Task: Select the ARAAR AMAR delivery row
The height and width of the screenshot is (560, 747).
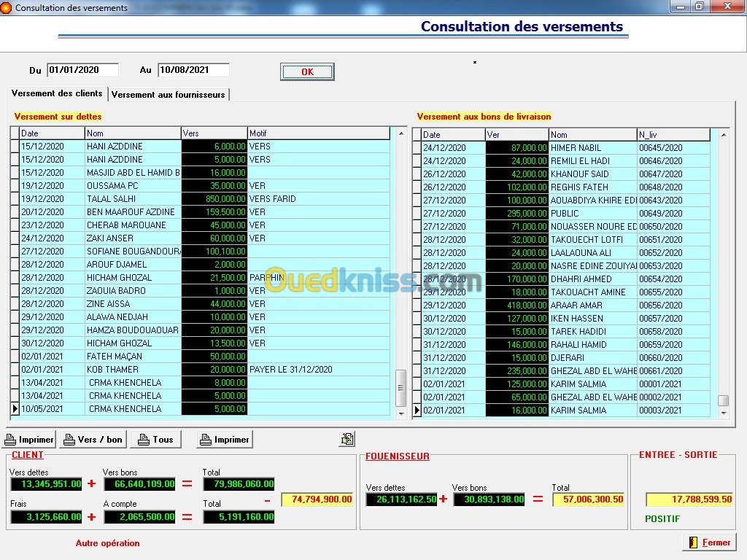Action: coord(576,306)
